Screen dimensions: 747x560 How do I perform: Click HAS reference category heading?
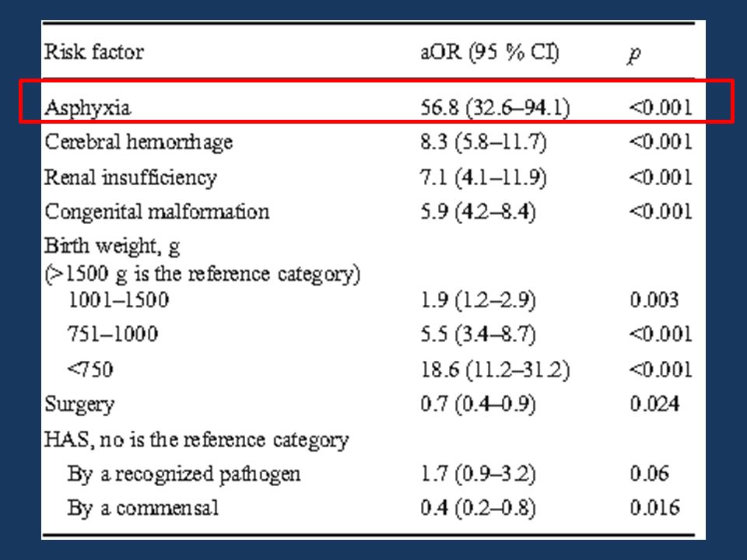tap(197, 439)
